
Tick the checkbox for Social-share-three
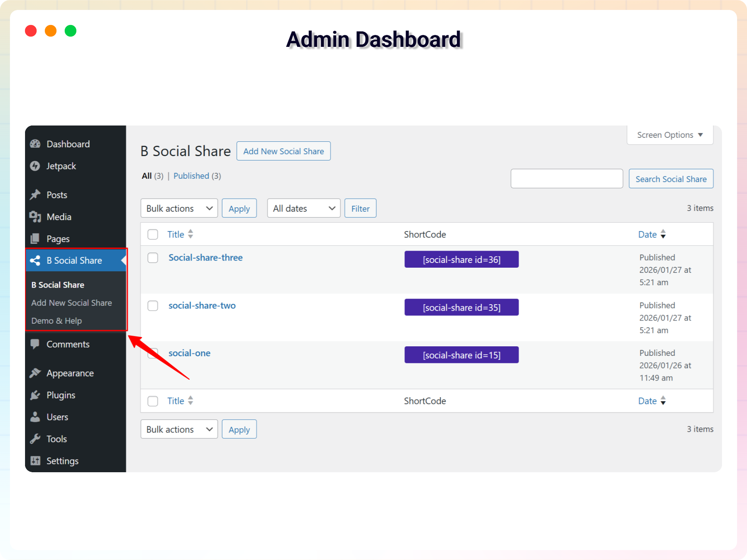point(153,258)
